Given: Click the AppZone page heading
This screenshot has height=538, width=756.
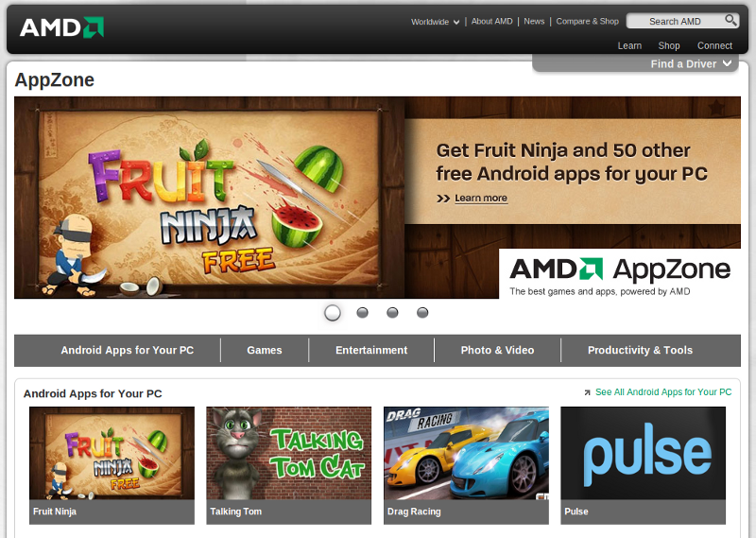Looking at the screenshot, I should pos(55,80).
